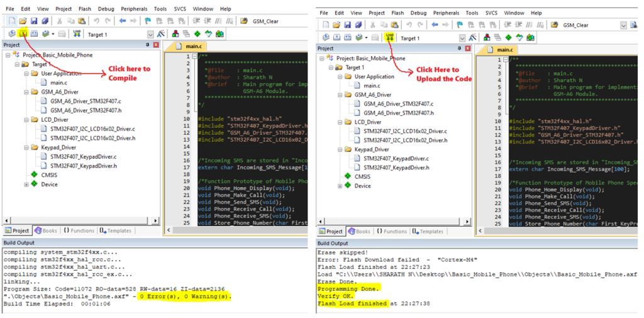Click Batch Build icon in left window
Viewport: 644px width, 318px height.
[x=45, y=34]
